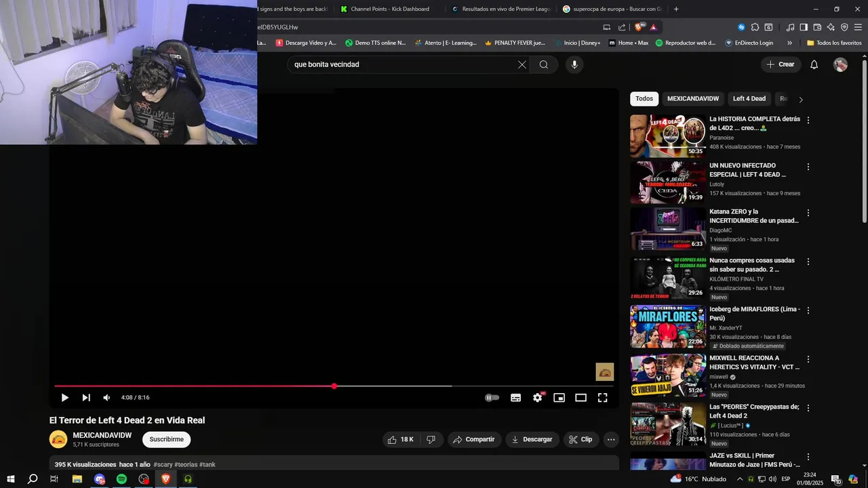Open options for La HISTORIA COMPLETA video
Screen dimensions: 868x488
tap(808, 120)
